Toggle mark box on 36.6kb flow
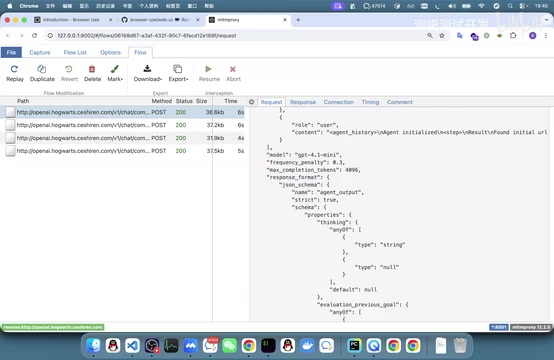This screenshot has height=360, width=554. [x=11, y=112]
